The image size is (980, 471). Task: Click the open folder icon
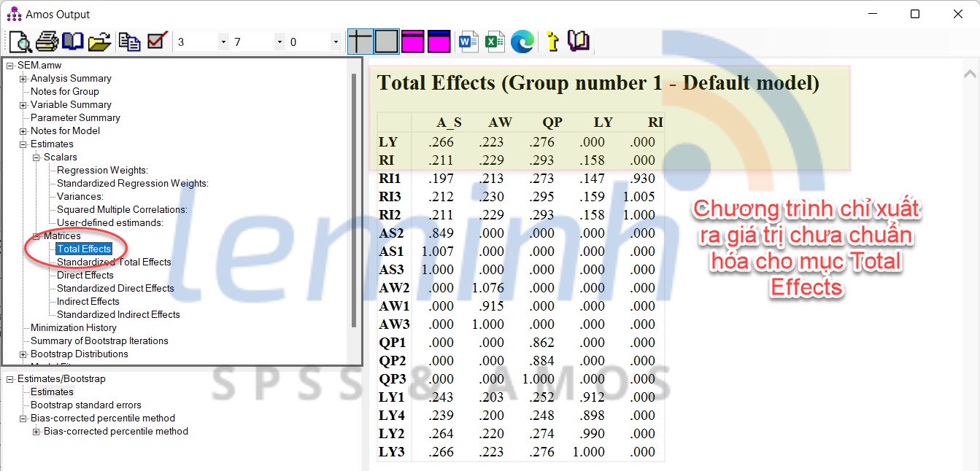pos(99,42)
